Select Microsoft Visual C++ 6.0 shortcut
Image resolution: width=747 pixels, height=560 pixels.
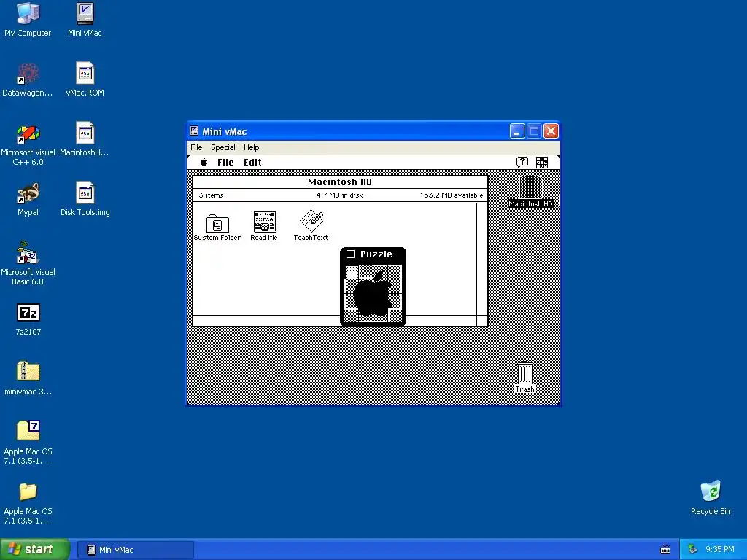tap(28, 144)
